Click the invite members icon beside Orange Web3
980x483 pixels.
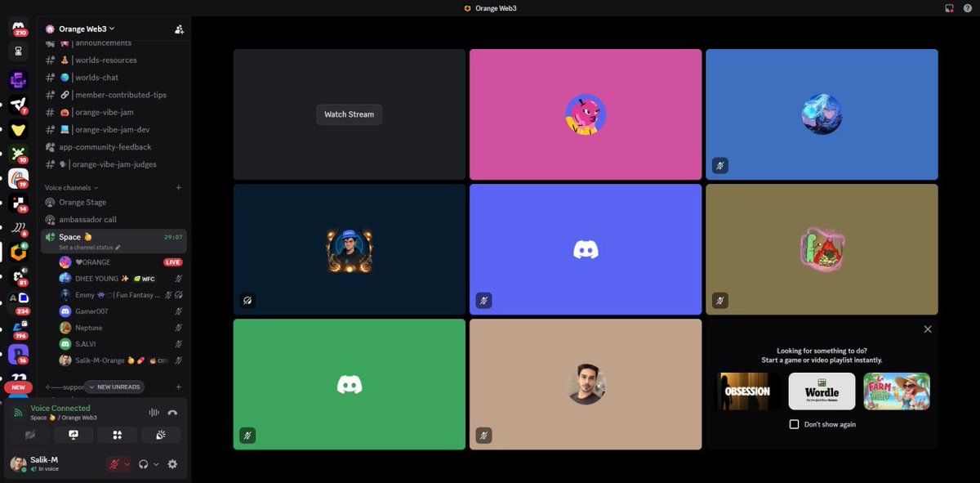(179, 29)
